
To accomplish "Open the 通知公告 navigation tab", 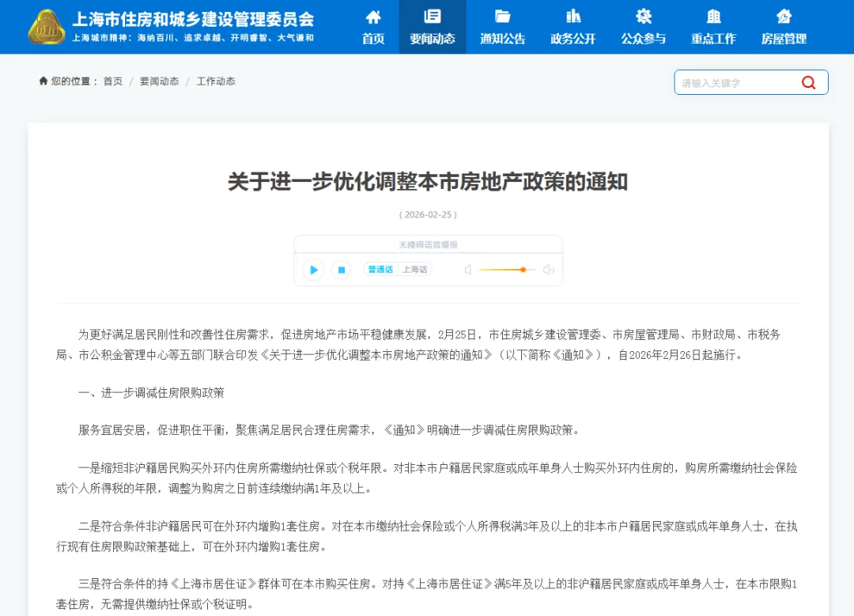I will pos(502,27).
